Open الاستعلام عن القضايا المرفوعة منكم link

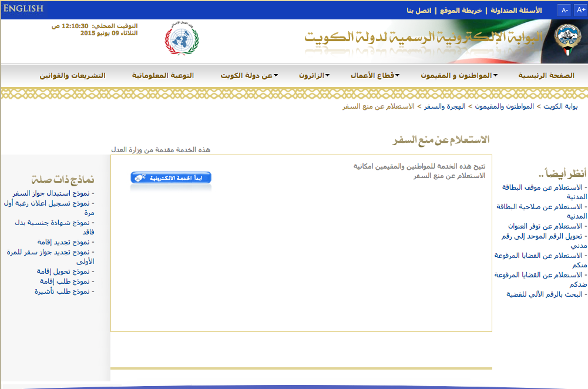(541, 260)
